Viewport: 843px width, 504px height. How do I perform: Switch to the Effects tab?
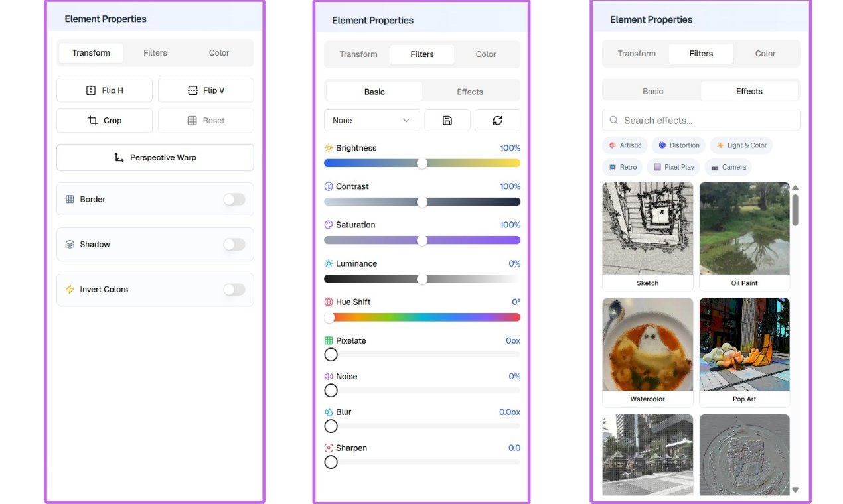click(x=469, y=91)
